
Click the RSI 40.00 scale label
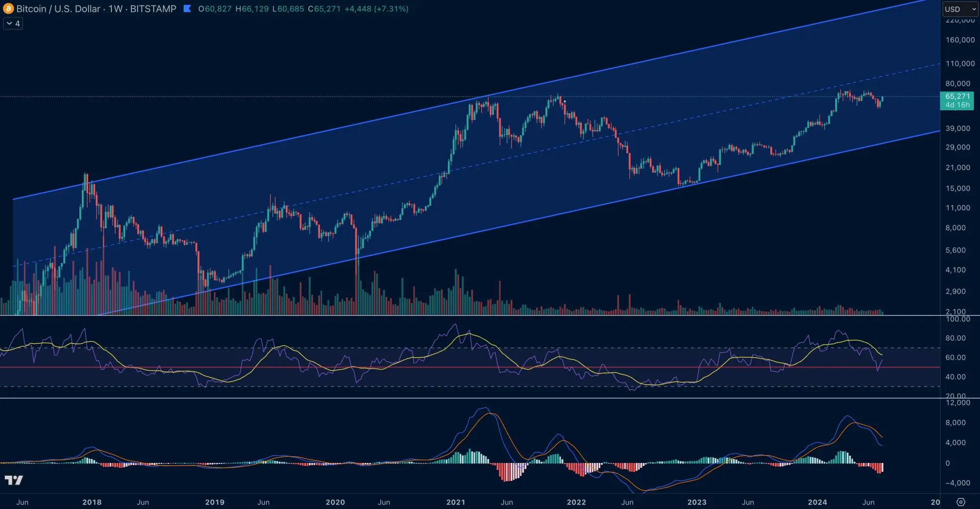955,377
